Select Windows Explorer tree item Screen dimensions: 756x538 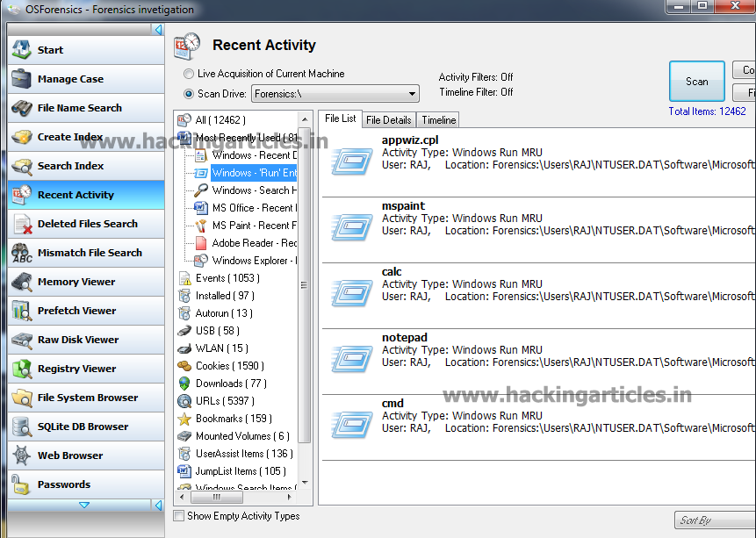pyautogui.click(x=245, y=261)
